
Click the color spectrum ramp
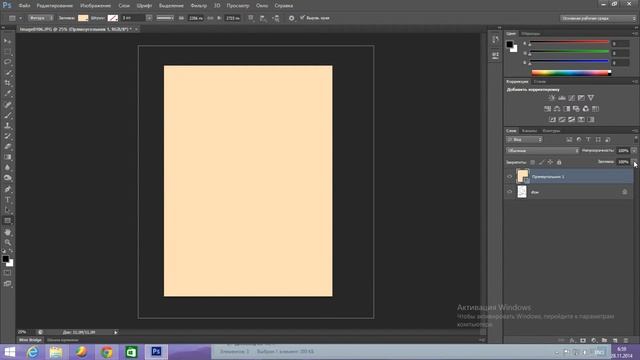(x=571, y=73)
